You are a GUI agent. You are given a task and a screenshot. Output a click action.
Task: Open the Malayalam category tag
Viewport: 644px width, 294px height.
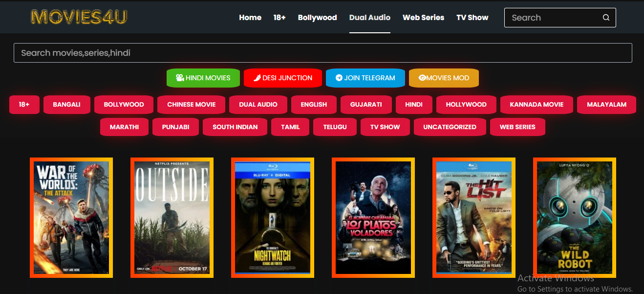pos(607,104)
